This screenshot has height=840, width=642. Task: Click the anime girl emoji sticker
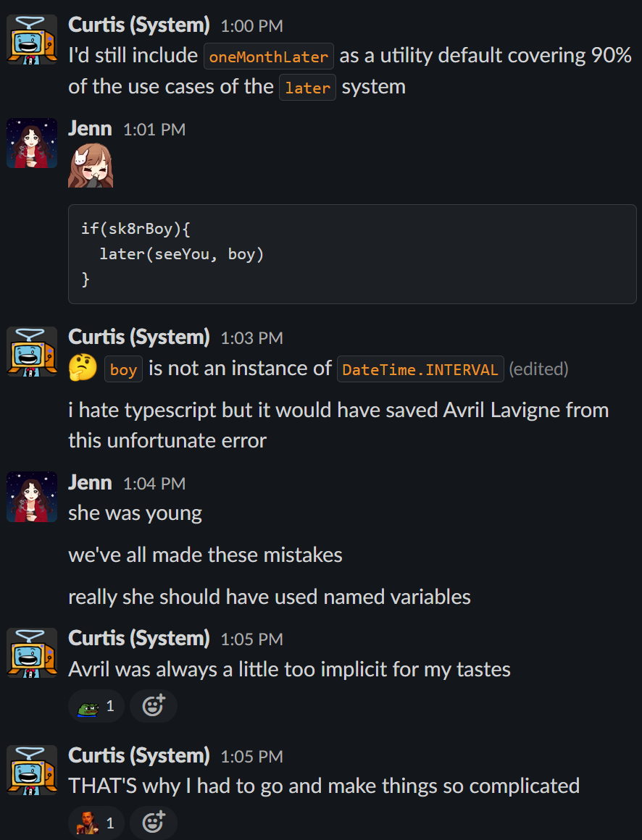[91, 166]
